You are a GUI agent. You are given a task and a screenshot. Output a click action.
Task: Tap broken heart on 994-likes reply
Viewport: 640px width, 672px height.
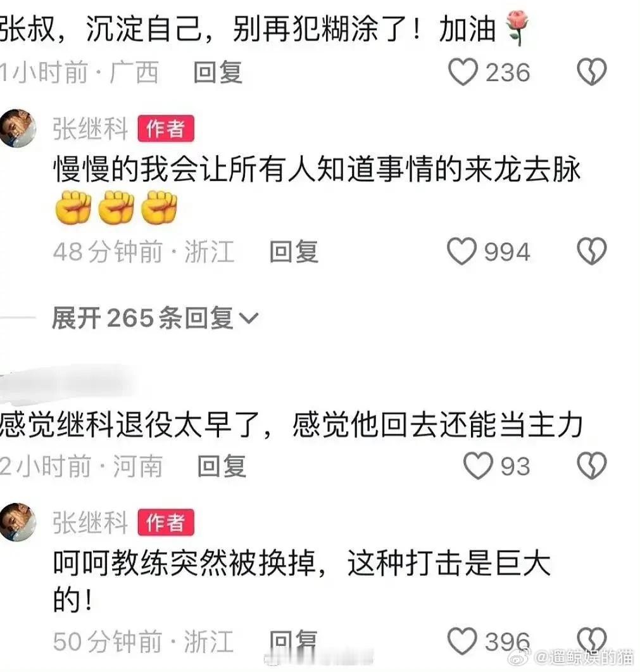tap(592, 251)
